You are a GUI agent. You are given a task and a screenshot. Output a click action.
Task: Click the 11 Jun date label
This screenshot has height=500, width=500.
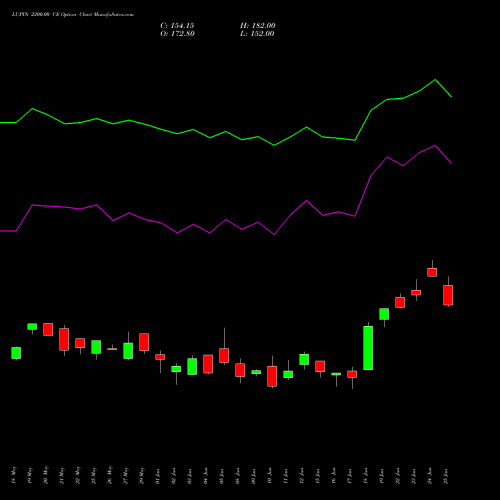(286, 476)
